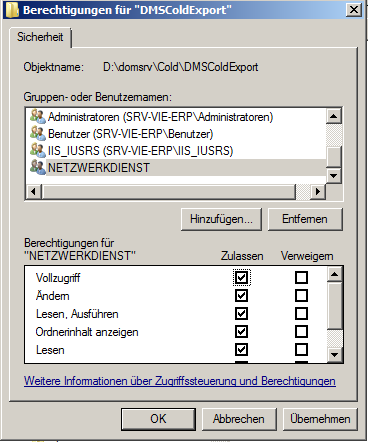The image size is (368, 442).
Task: Click the Hinzufügen... button
Action: point(221,219)
